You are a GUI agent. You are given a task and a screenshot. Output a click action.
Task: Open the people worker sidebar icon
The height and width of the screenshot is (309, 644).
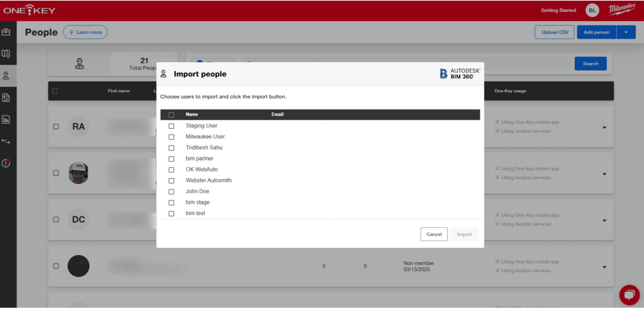[6, 76]
